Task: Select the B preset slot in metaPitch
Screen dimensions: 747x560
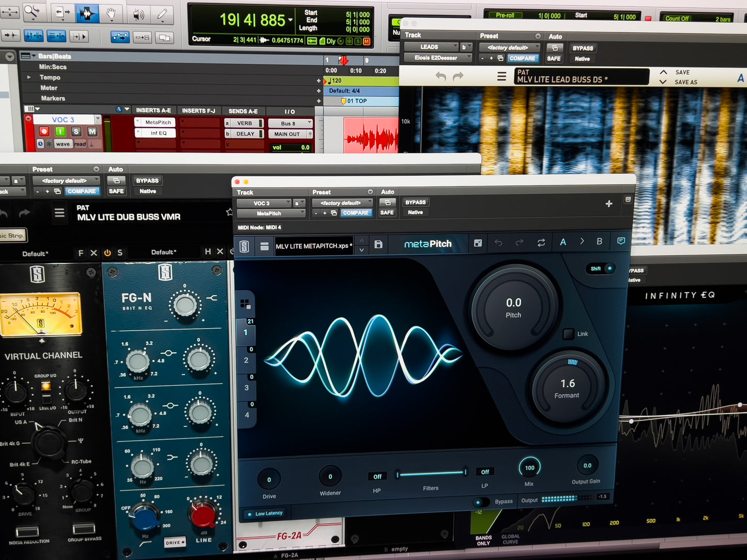Action: pyautogui.click(x=599, y=241)
